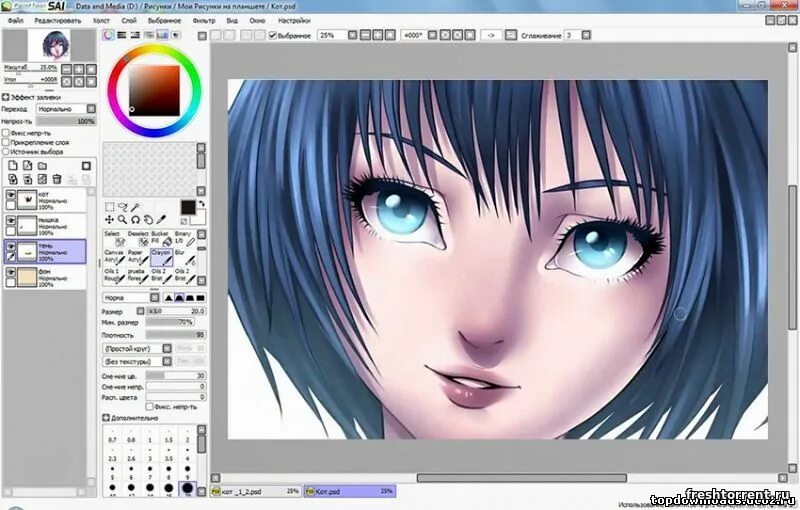Image resolution: width=800 pixels, height=510 pixels.
Task: Toggle the HSV slider panel icon
Action: point(135,35)
